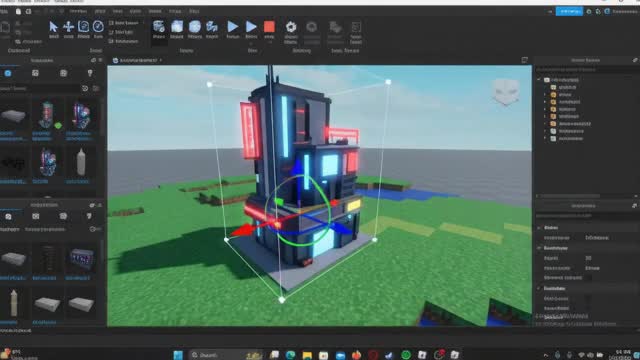Choose the Scale tool in the ribbon
Viewport: 640px width, 360px height.
[83, 27]
